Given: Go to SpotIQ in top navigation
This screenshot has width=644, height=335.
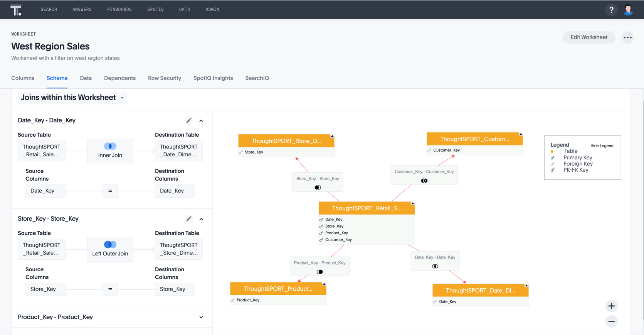Looking at the screenshot, I should 155,10.
